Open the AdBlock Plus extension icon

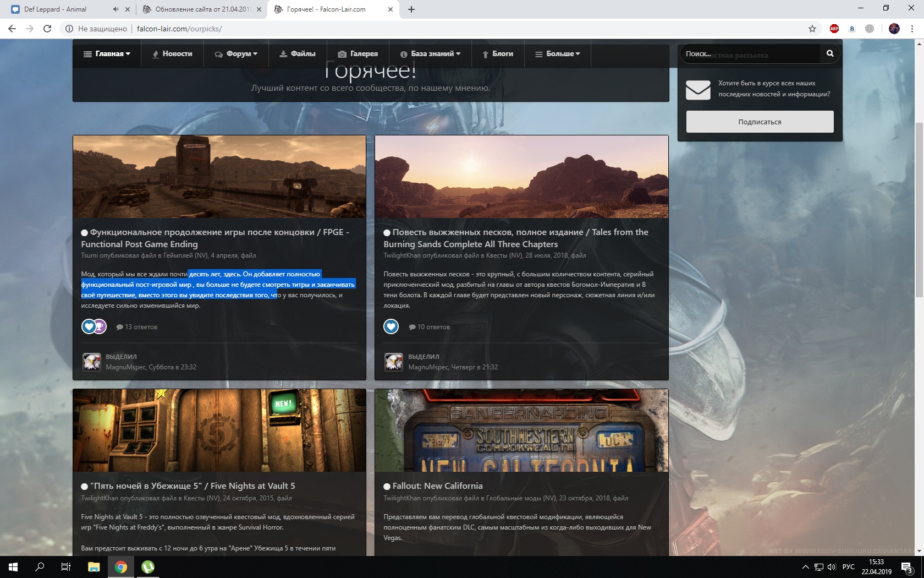tap(834, 29)
